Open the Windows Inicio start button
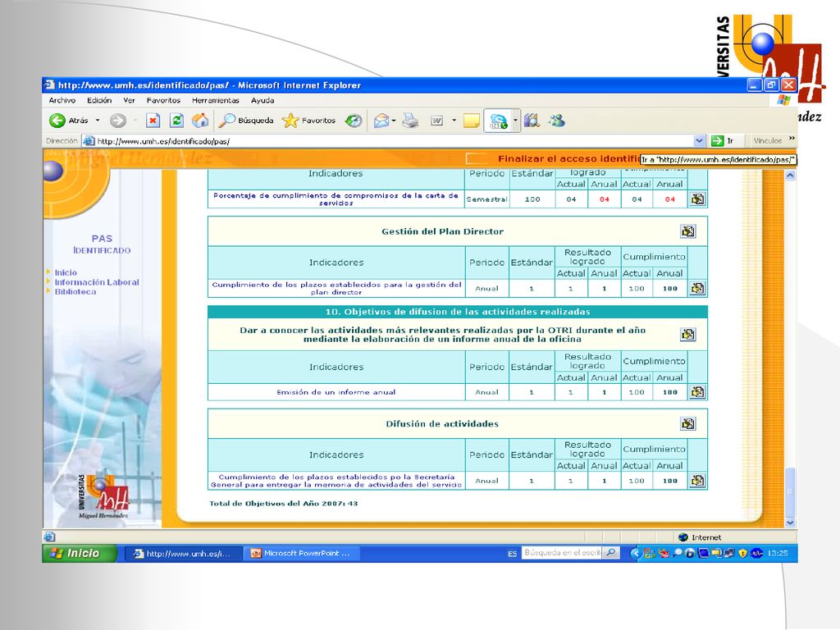The height and width of the screenshot is (630, 840). click(80, 554)
